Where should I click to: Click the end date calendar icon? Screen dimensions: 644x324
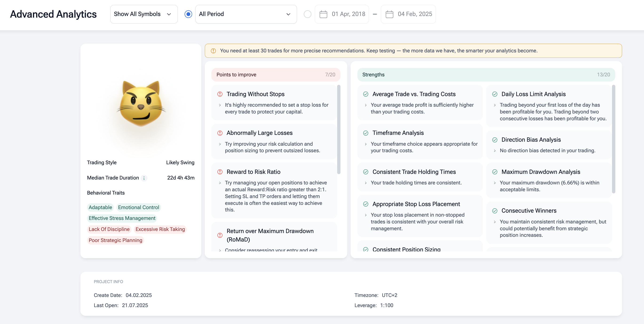pyautogui.click(x=389, y=14)
